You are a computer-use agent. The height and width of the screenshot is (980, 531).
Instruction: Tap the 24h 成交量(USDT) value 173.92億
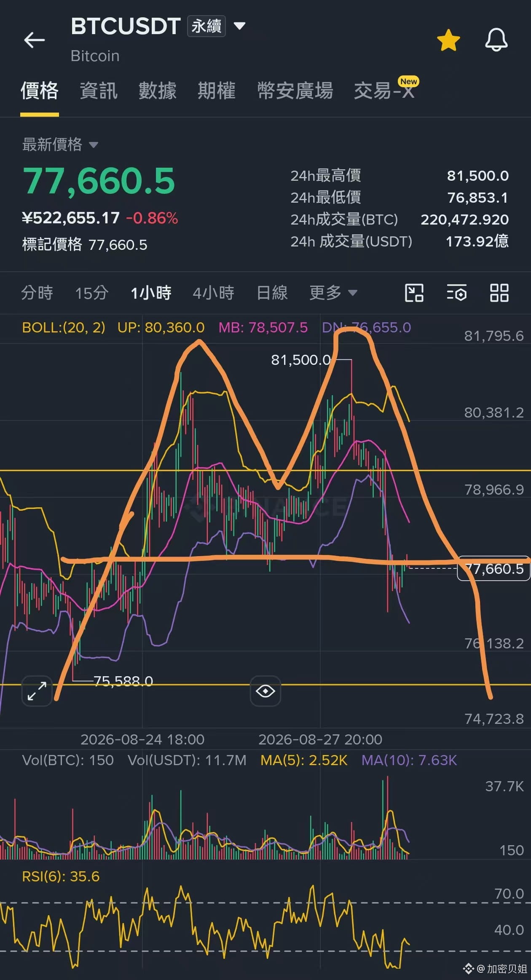(x=477, y=241)
